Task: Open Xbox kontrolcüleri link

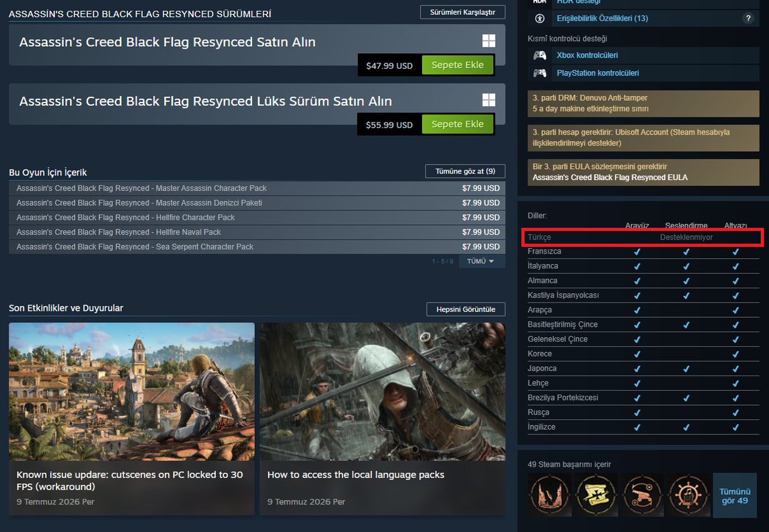Action: click(587, 55)
